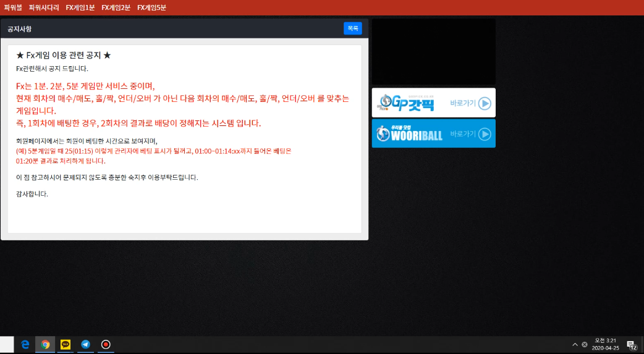Open the WOORIBALL banner link
This screenshot has height=354, width=644.
(434, 133)
